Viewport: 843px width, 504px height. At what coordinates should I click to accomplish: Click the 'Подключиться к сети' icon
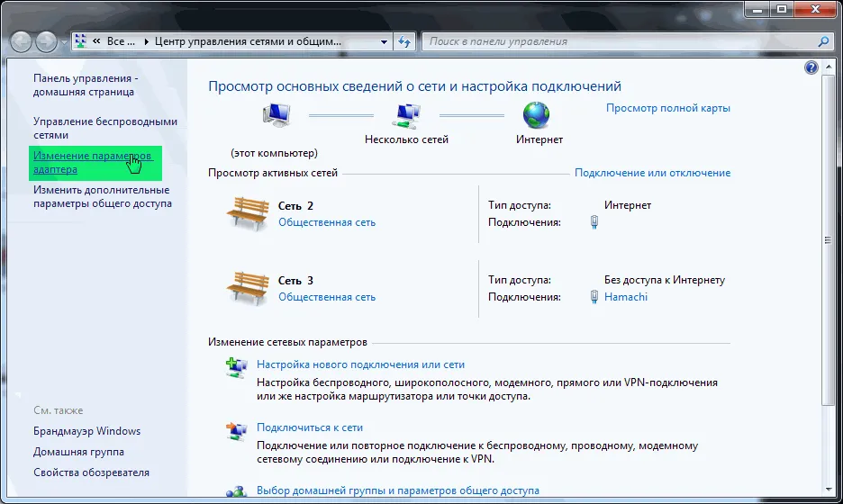pyautogui.click(x=236, y=429)
